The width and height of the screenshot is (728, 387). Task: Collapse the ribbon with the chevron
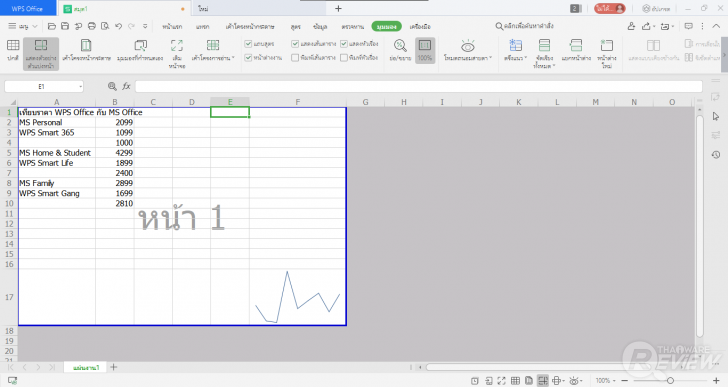point(716,26)
